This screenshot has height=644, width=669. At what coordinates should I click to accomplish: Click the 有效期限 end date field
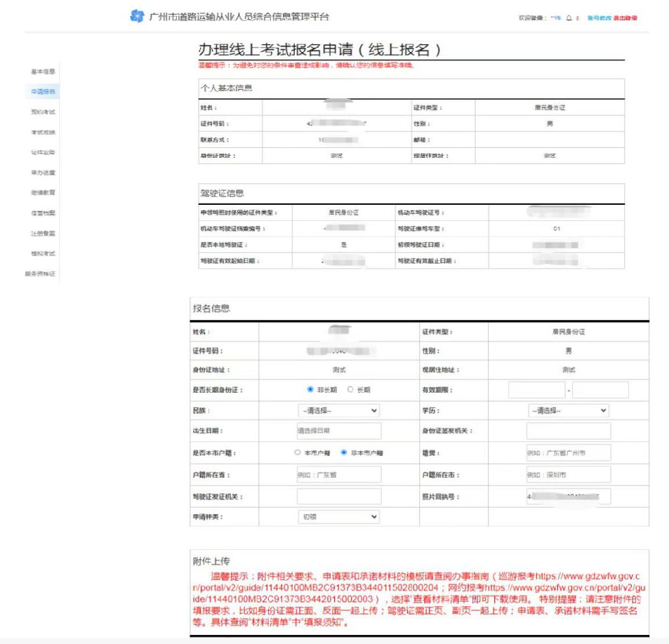[x=600, y=390]
